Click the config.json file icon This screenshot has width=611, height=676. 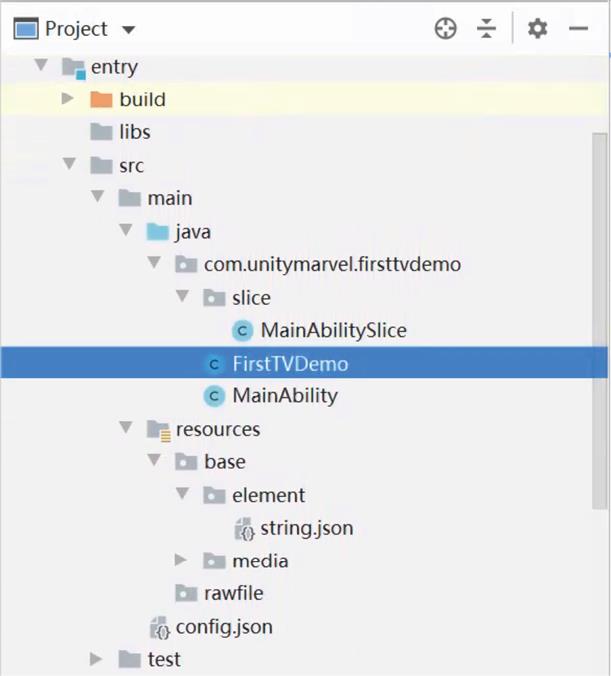click(159, 628)
